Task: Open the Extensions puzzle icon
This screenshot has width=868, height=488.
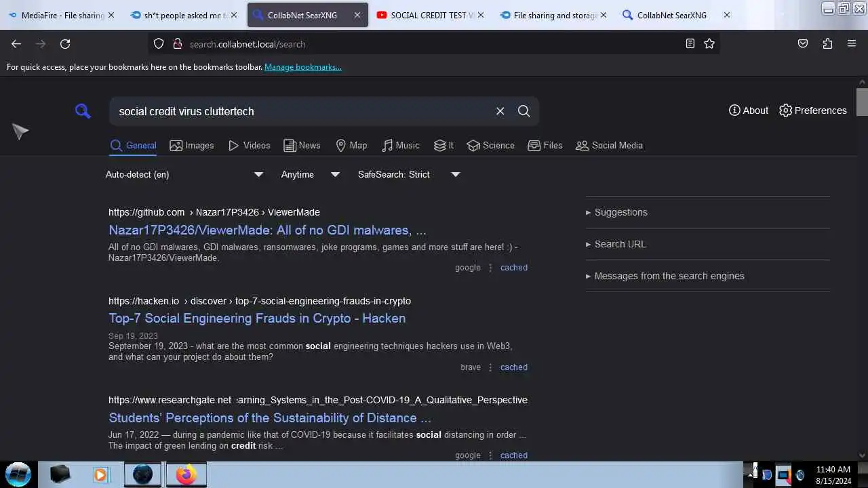Action: [827, 44]
